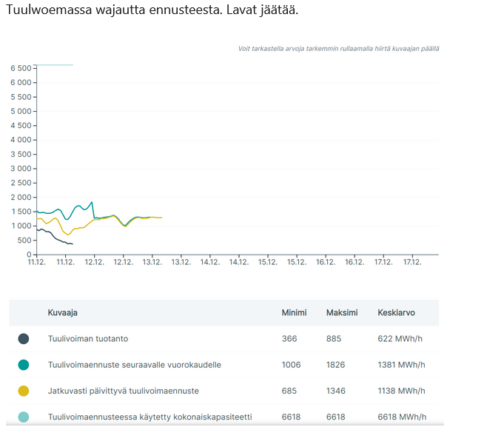Screen dimensions: 504x427
Task: Select the Keskiarvo column header
Action: tap(397, 313)
